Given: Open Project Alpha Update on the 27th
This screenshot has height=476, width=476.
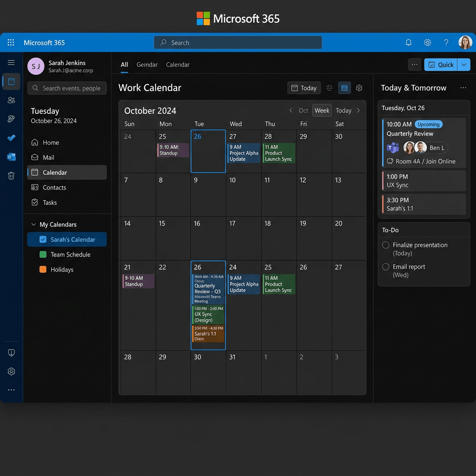Looking at the screenshot, I should (244, 153).
